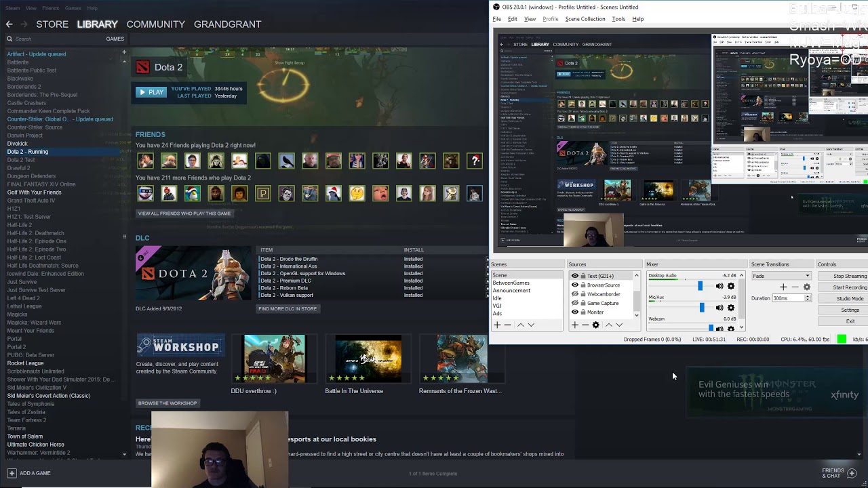
Task: Click PLAY button for Dota 2
Action: click(151, 92)
